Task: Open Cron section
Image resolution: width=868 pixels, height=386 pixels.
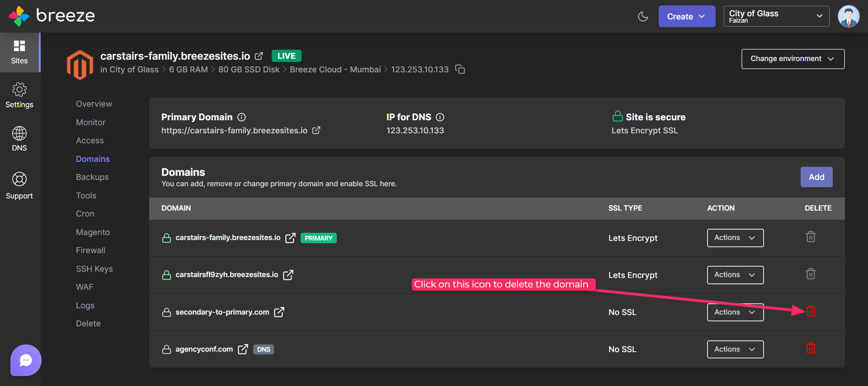Action: tap(85, 214)
